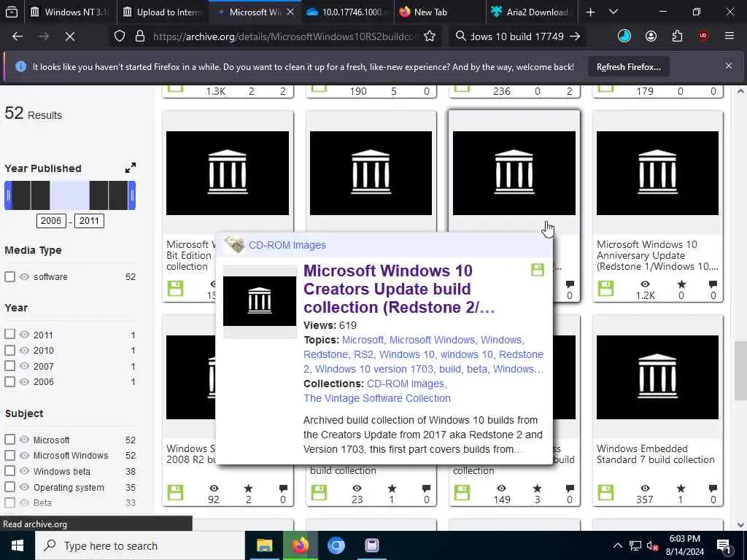The image size is (747, 560).
Task: Check the software media type checkbox
Action: [x=9, y=276]
